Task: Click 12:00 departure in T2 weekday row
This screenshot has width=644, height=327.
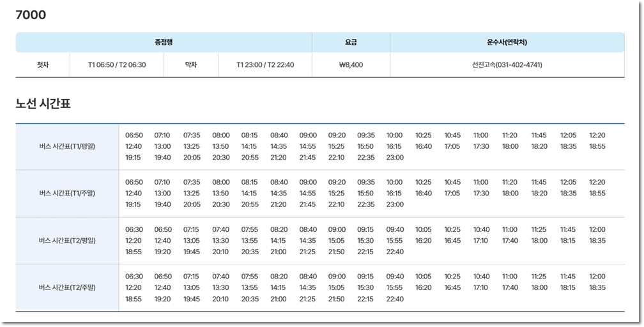Action: [597, 229]
